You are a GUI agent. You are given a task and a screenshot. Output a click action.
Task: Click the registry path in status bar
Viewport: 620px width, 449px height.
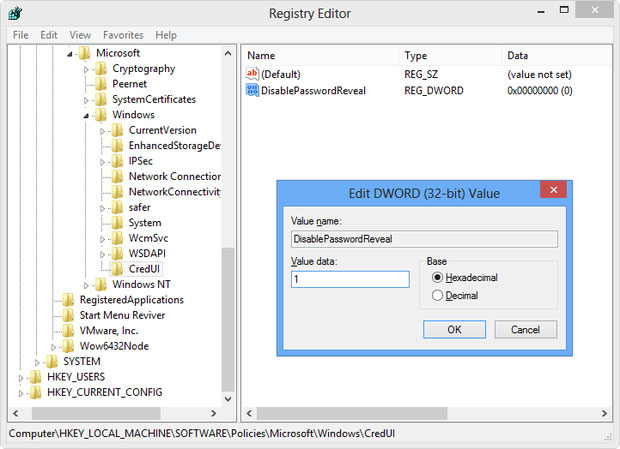tap(202, 434)
